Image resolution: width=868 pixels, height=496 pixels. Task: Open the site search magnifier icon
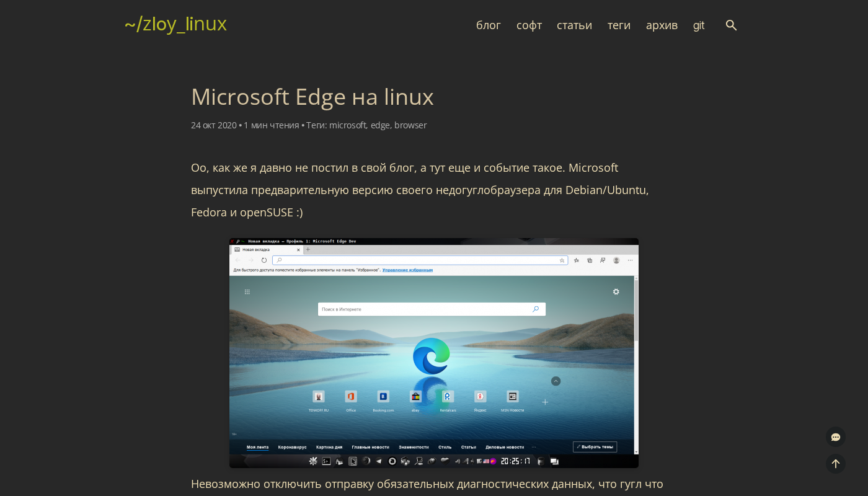pos(731,25)
